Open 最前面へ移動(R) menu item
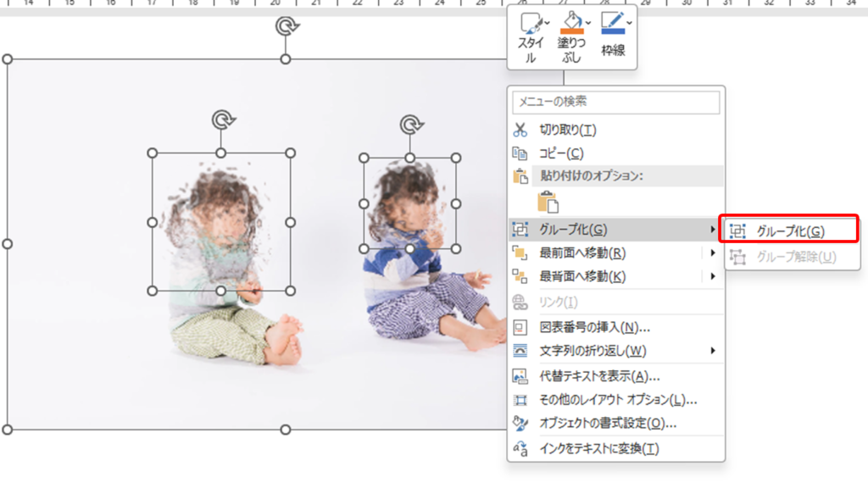 click(x=616, y=253)
